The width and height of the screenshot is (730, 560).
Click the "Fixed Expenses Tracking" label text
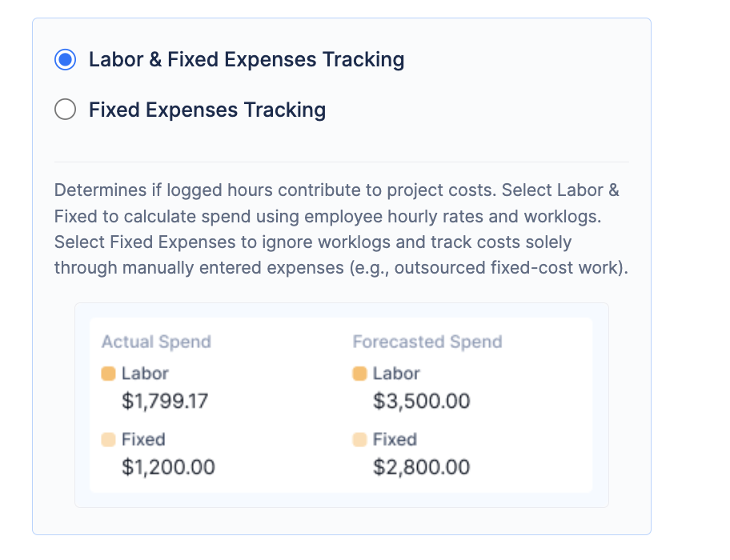[x=207, y=110]
